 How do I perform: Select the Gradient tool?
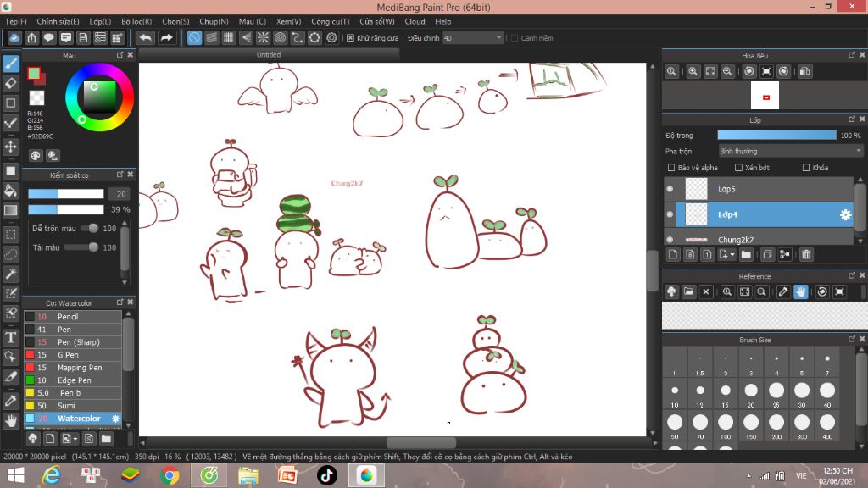[10, 210]
